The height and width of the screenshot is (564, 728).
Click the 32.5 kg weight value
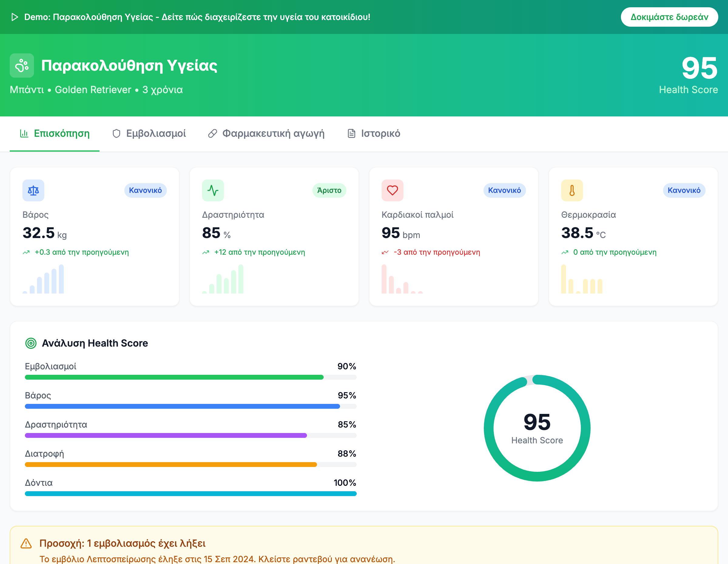tap(45, 233)
